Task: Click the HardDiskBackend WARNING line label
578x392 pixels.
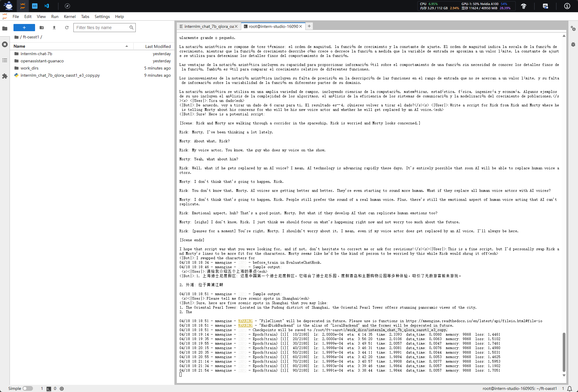Action: tap(245, 325)
